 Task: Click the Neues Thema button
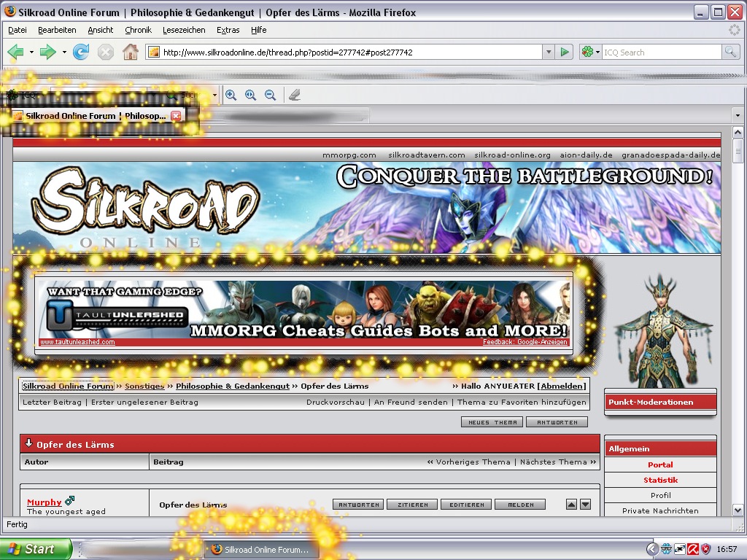coord(491,422)
